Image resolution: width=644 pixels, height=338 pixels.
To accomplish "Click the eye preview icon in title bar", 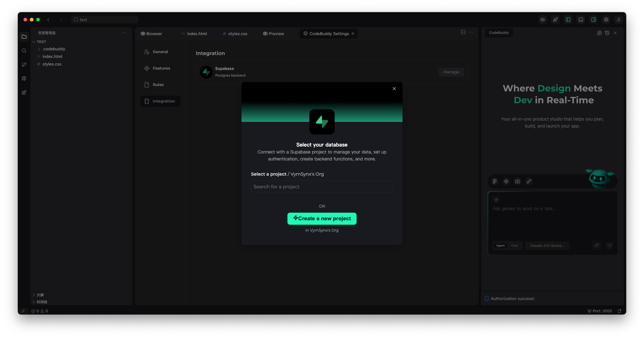I will pyautogui.click(x=543, y=20).
